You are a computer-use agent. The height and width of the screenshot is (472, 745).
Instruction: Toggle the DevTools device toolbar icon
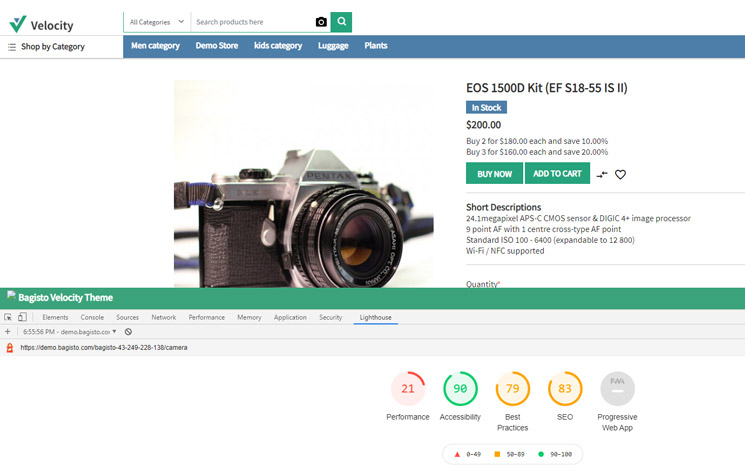click(22, 317)
